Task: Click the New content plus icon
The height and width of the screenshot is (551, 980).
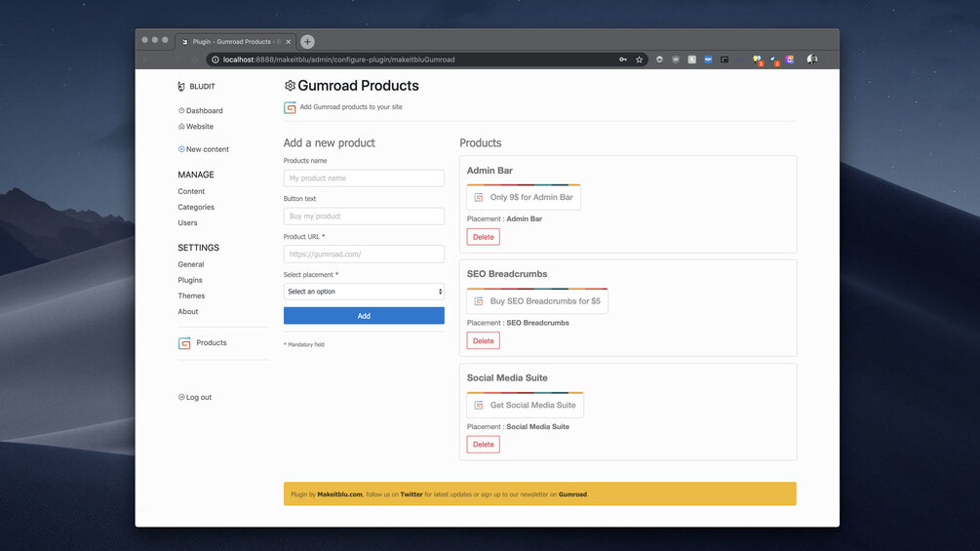Action: 181,149
